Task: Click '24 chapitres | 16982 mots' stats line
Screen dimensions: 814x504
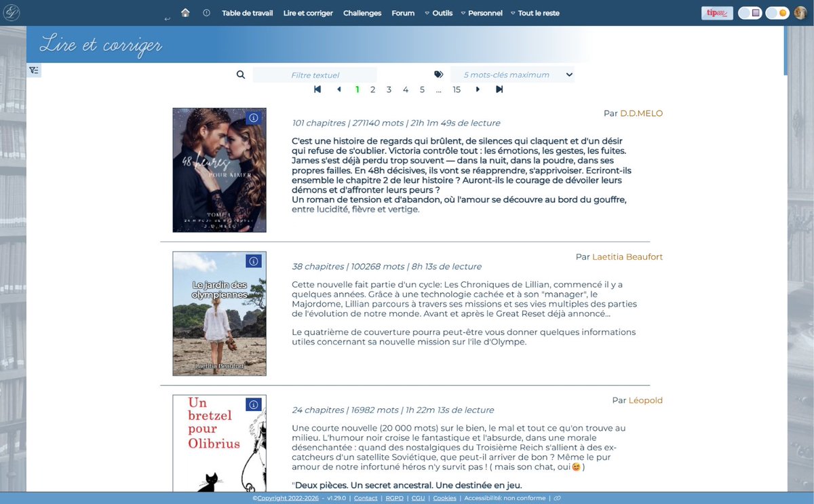Action: coord(393,410)
